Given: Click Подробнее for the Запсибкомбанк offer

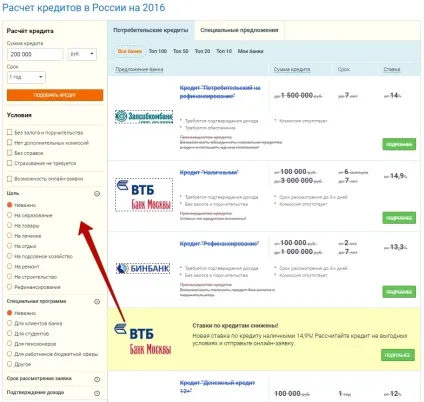Looking at the screenshot, I should click(399, 144).
